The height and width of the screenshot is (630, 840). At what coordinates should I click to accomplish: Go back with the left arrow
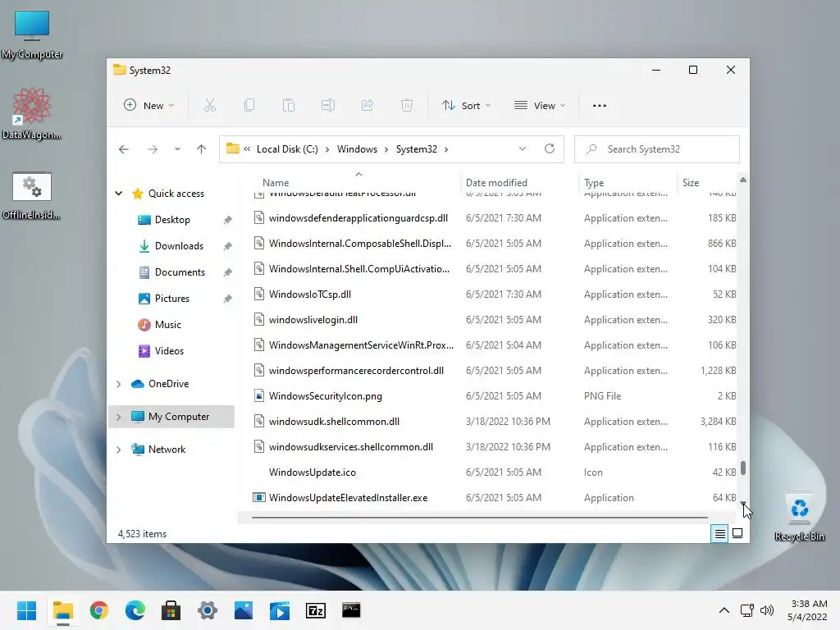[124, 149]
